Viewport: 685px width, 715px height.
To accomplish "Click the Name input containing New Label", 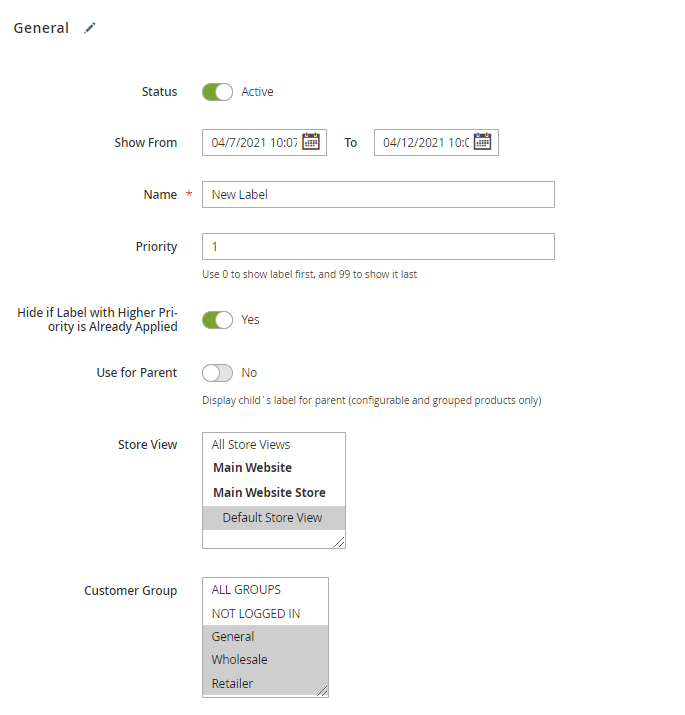I will (378, 195).
